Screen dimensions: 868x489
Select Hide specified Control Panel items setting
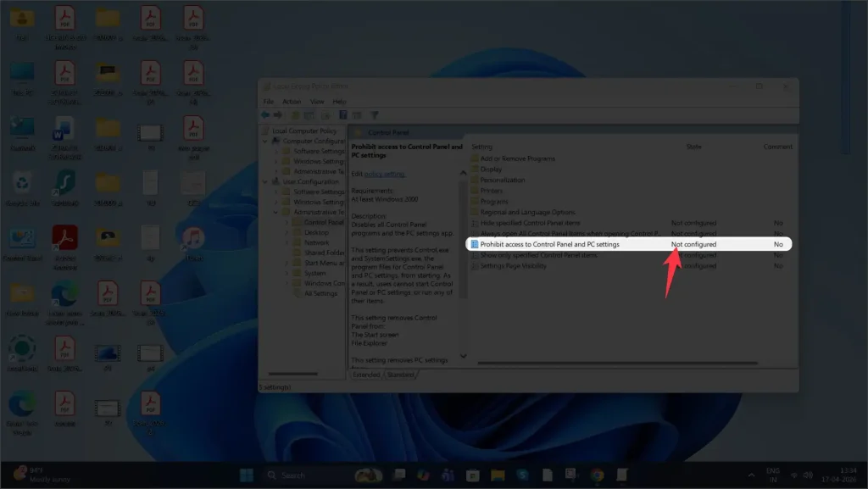530,223
